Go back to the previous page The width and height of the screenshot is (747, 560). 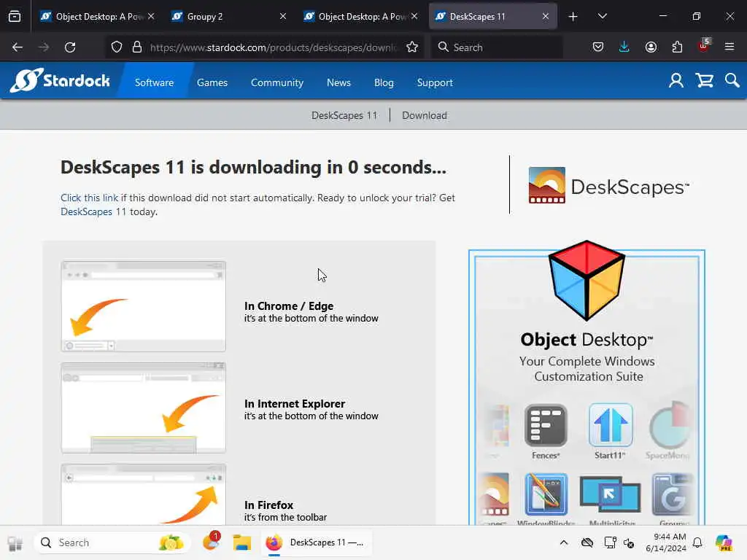point(18,47)
